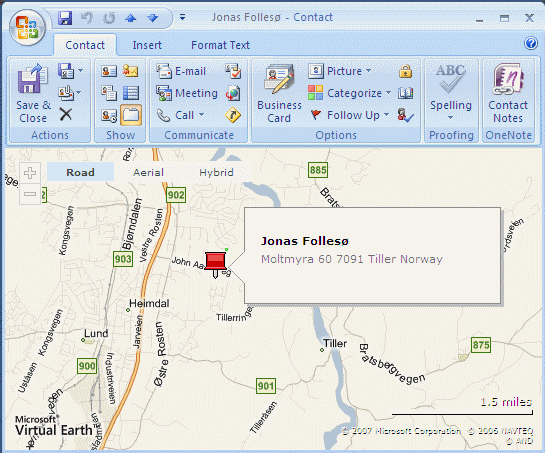Click the Save & New icon
This screenshot has height=453, width=545.
(65, 71)
